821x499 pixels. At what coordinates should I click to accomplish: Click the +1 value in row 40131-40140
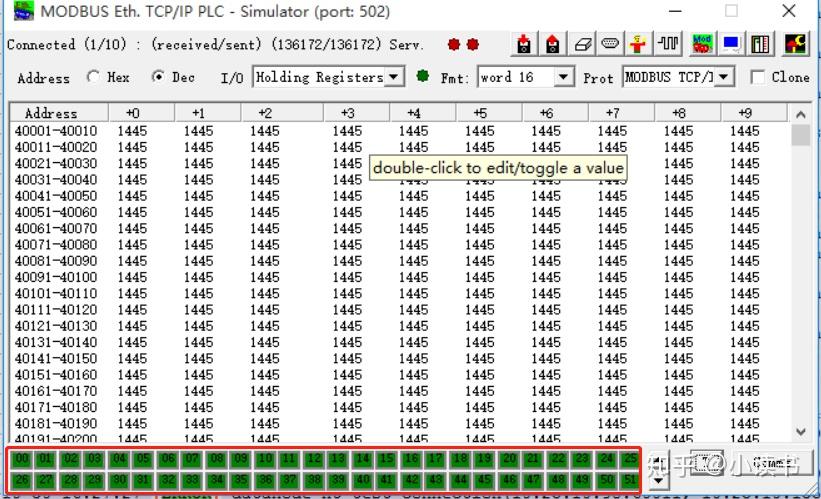[198, 342]
